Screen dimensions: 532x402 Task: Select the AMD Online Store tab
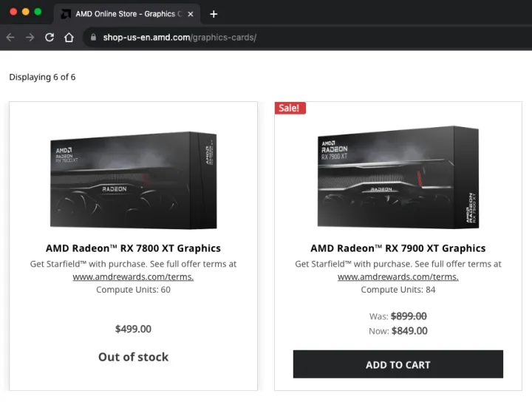pos(126,14)
